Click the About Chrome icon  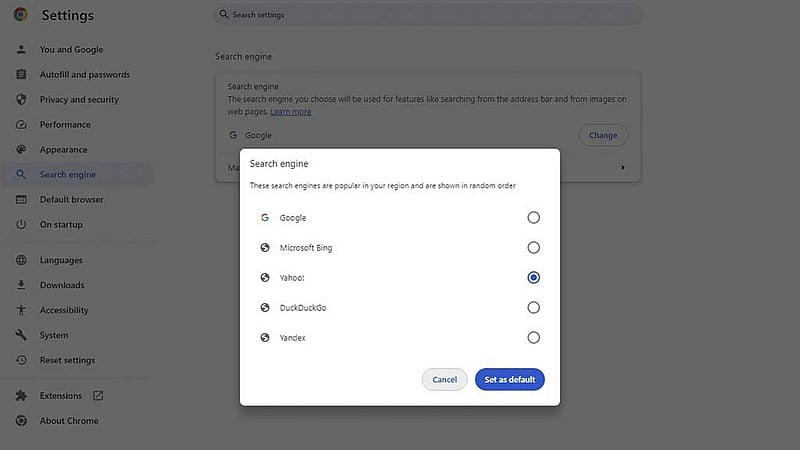[21, 420]
